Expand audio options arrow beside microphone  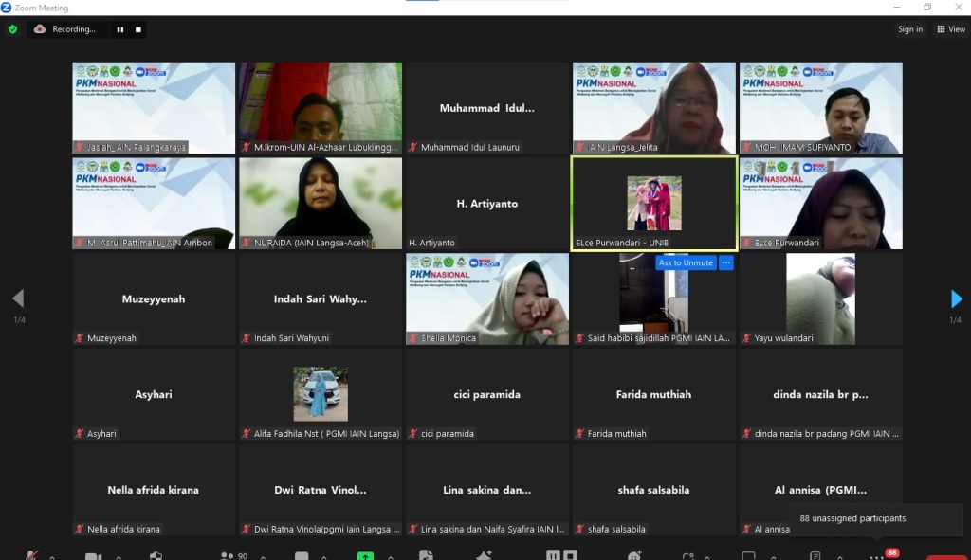(52, 557)
